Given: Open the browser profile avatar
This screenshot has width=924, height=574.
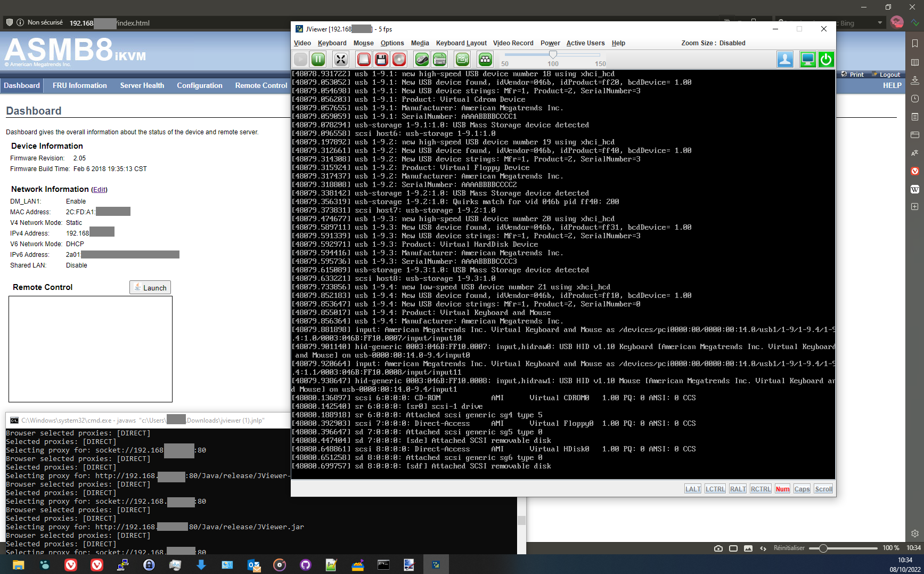Looking at the screenshot, I should coord(897,22).
